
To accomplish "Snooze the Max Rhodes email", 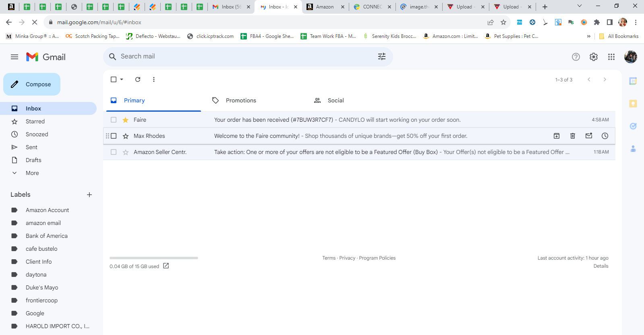I will pyautogui.click(x=605, y=136).
